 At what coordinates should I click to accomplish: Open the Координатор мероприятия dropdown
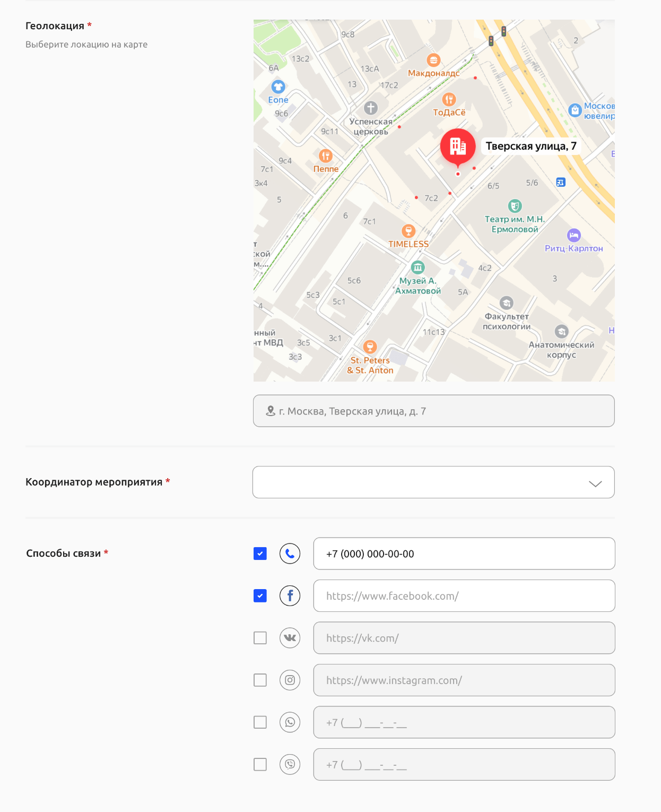[433, 482]
